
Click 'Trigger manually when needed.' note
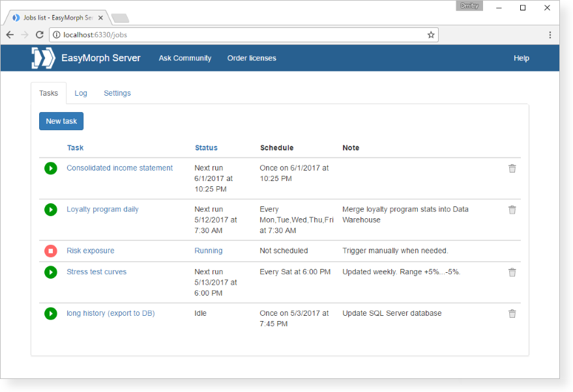coord(395,251)
